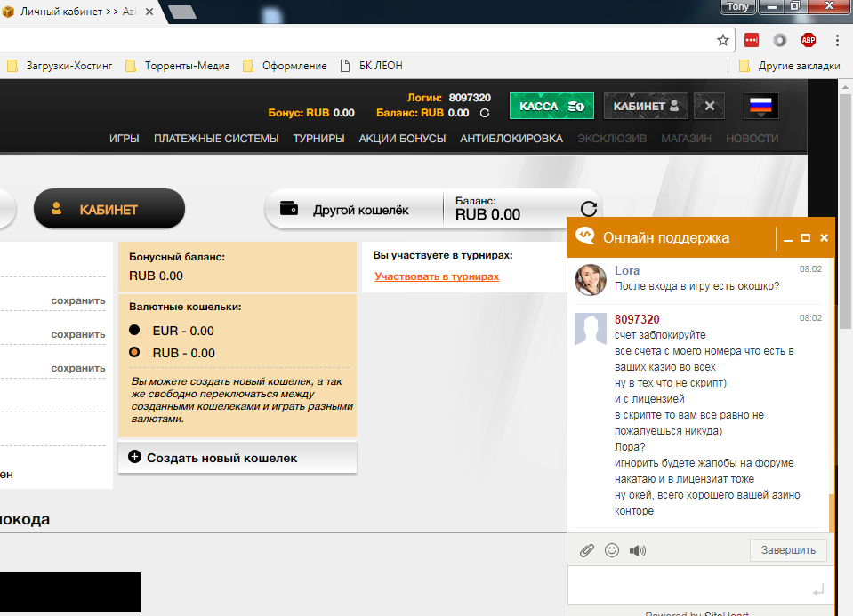Click the user's gray placeholder avatar in chat
This screenshot has width=853, height=616.
[x=591, y=328]
